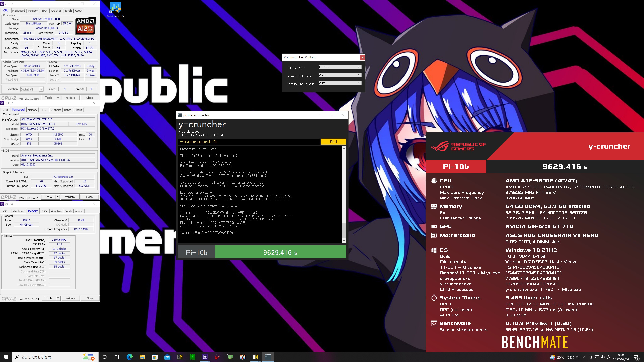Click the search icon in the taskbar search box
The height and width of the screenshot is (362, 644).
[x=17, y=357]
